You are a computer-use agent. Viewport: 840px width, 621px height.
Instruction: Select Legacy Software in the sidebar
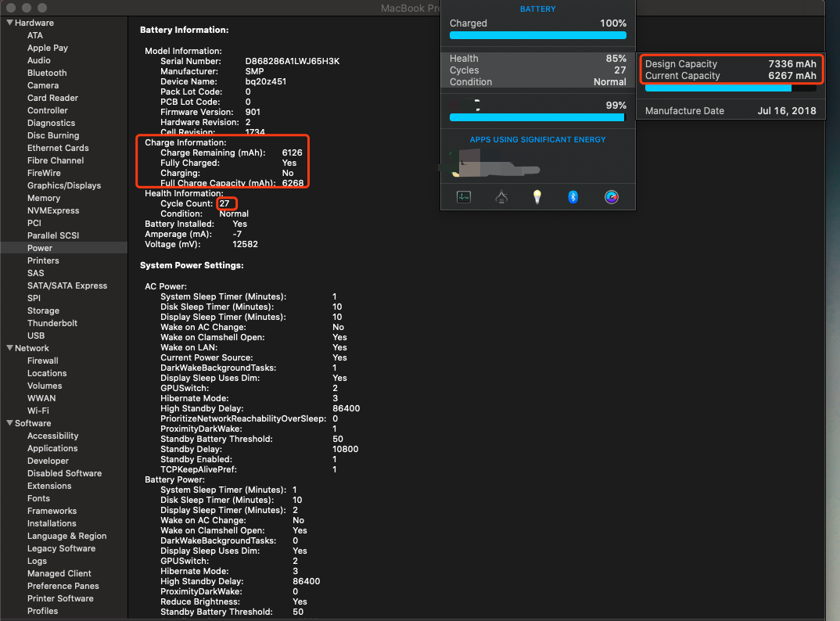62,548
